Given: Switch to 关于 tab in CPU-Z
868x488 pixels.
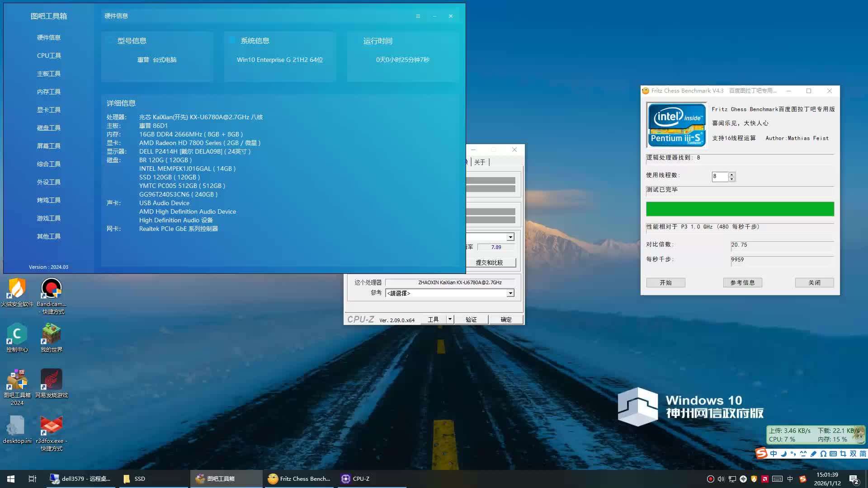Looking at the screenshot, I should pyautogui.click(x=480, y=162).
